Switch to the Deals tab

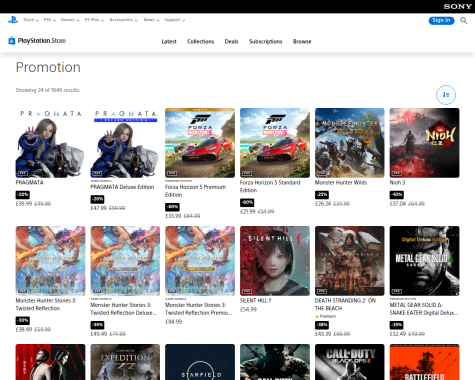tap(231, 42)
